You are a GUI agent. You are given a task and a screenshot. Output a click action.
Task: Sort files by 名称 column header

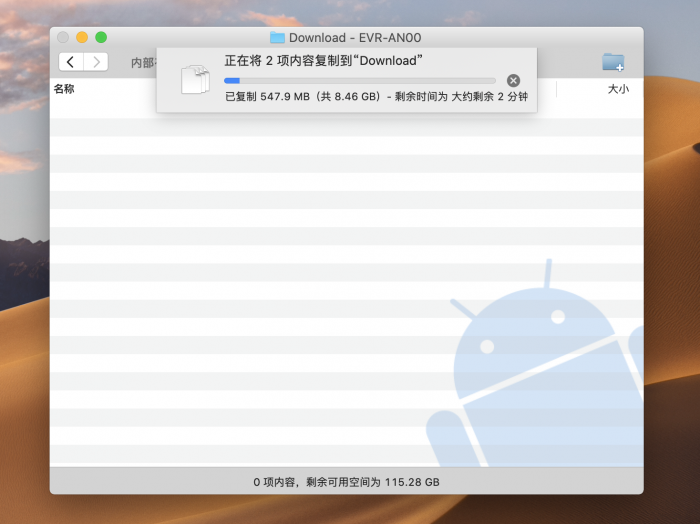point(64,89)
